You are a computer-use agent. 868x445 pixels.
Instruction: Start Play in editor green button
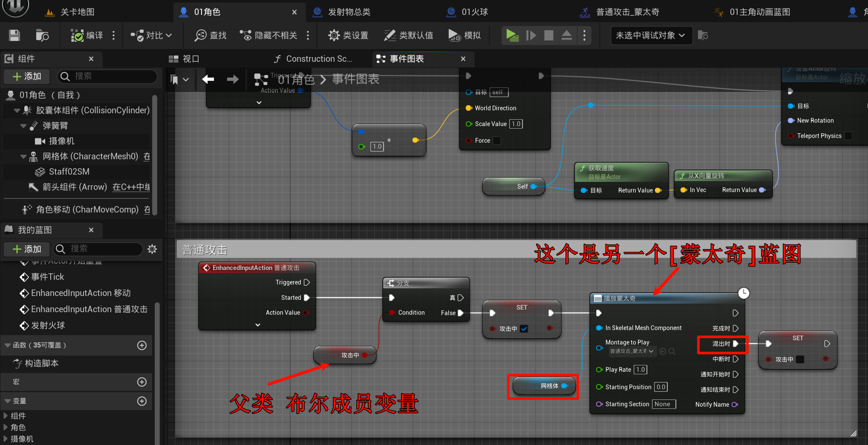coord(512,35)
